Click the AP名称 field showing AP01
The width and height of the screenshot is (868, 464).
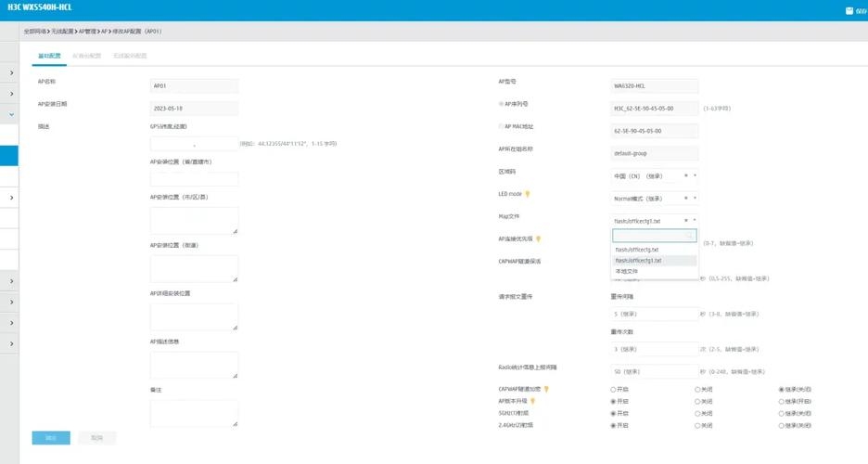[x=195, y=85]
